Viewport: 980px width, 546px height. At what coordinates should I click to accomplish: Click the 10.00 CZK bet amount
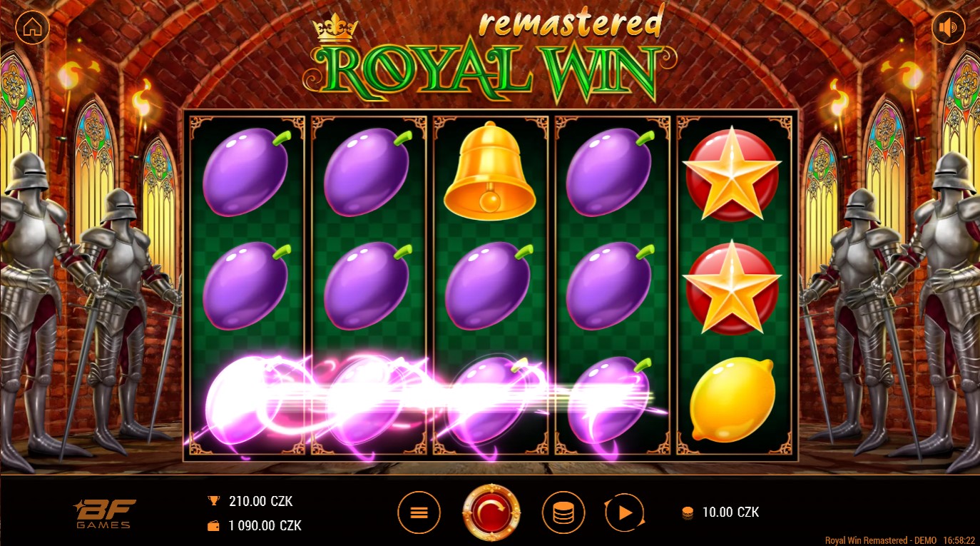(730, 512)
